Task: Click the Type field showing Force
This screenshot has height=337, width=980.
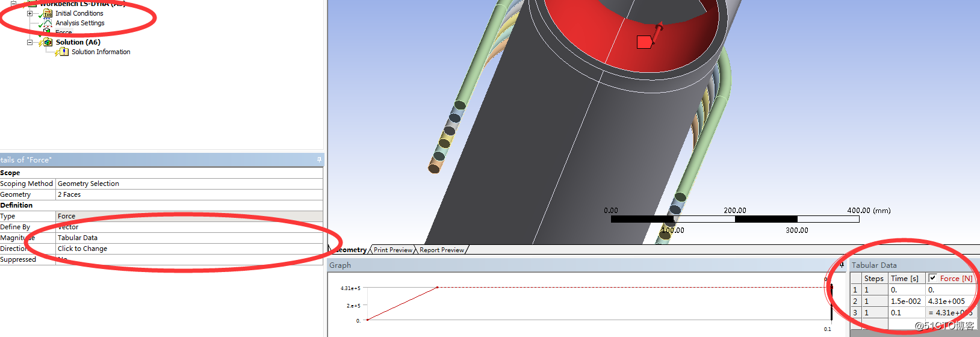Action: click(x=189, y=216)
